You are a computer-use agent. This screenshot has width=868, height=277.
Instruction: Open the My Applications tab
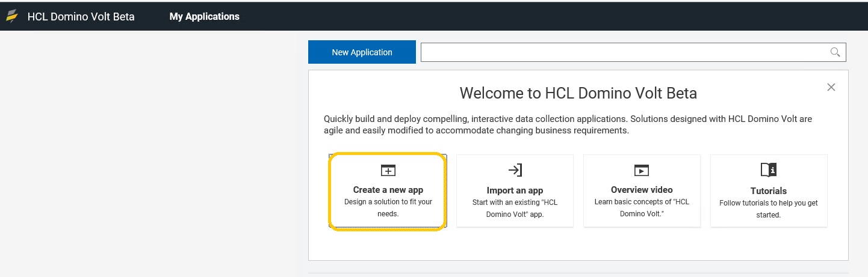coord(205,16)
